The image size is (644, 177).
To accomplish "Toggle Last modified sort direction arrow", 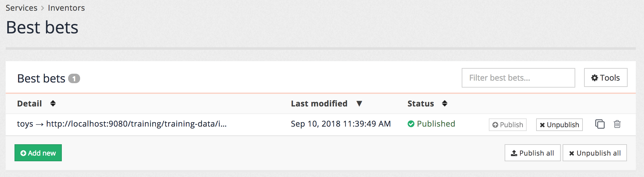I will click(359, 104).
